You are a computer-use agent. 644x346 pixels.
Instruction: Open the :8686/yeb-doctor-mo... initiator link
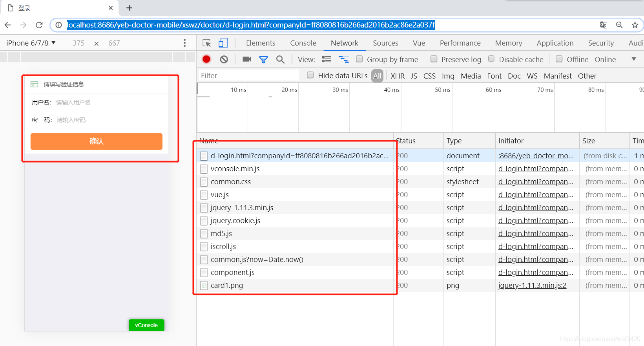[536, 156]
